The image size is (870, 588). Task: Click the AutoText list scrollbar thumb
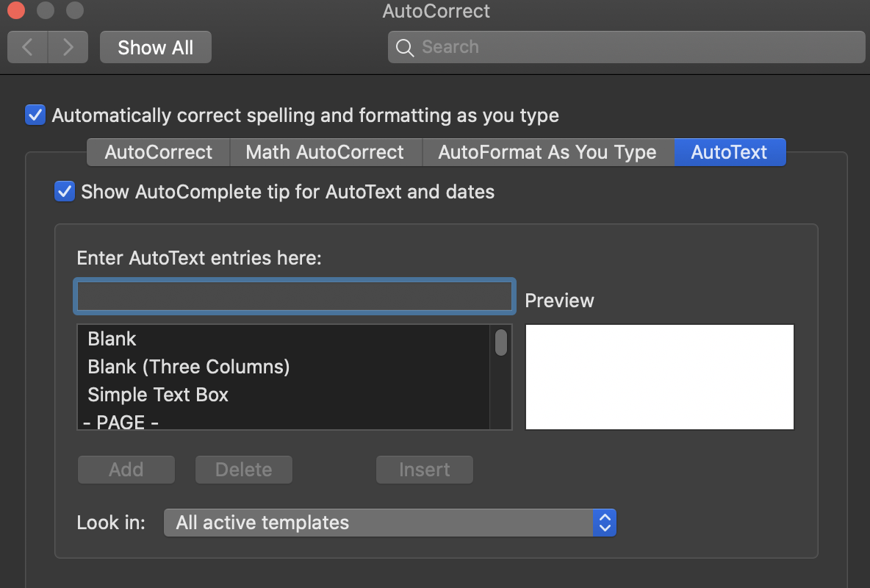tap(501, 343)
